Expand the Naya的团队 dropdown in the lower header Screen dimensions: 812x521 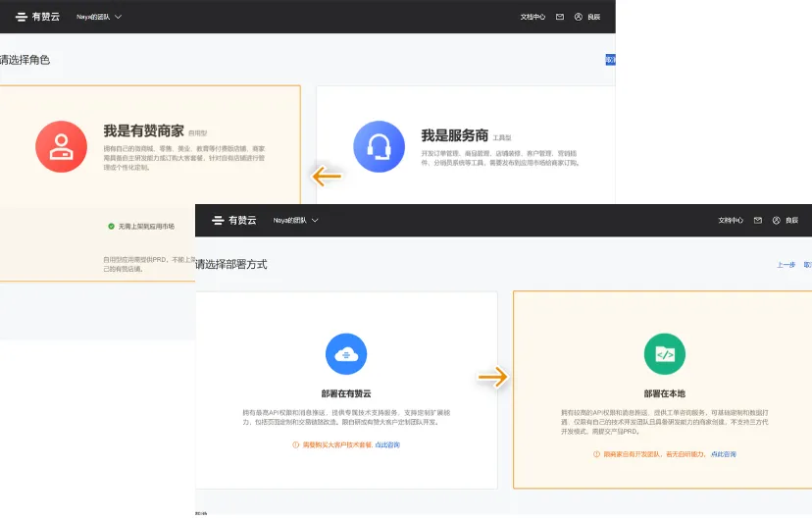(295, 221)
